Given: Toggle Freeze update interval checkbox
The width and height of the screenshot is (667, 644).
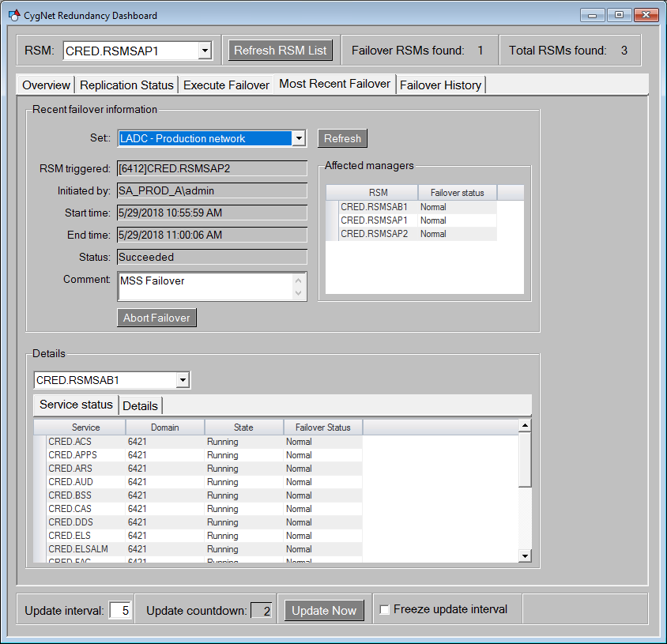Looking at the screenshot, I should 384,609.
